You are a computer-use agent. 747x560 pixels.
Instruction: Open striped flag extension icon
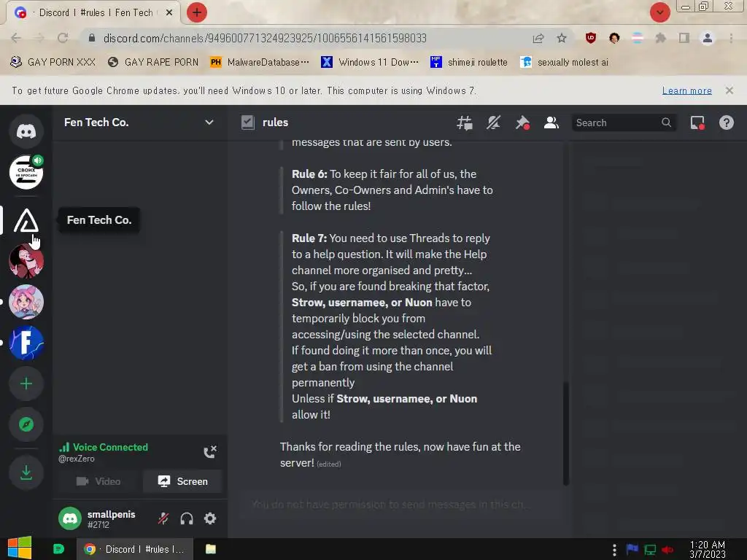tap(638, 38)
